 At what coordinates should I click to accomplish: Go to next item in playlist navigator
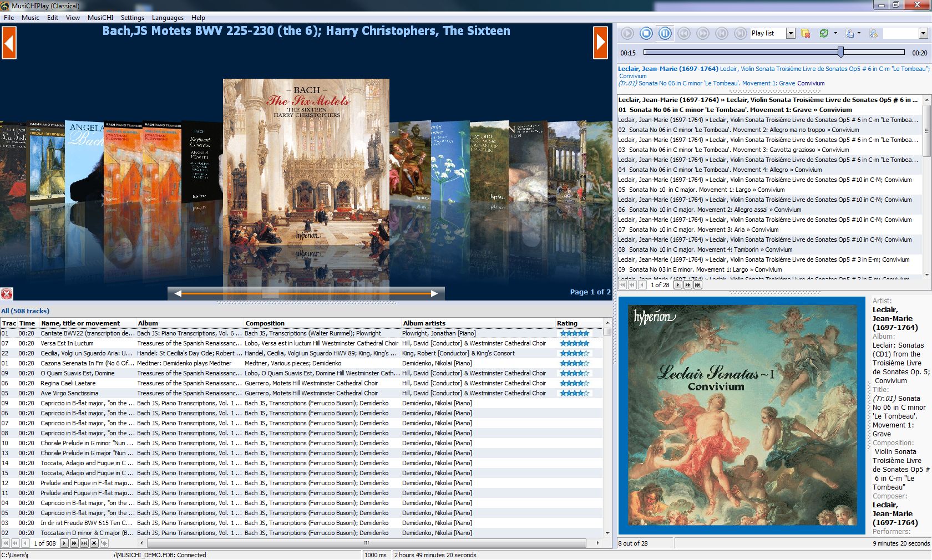(x=678, y=285)
